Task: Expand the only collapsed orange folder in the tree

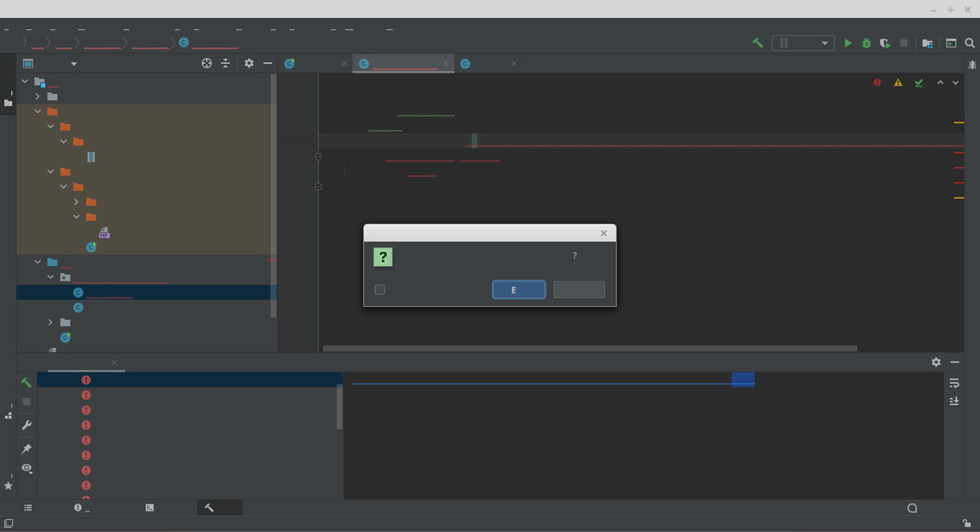Action: [x=77, y=202]
